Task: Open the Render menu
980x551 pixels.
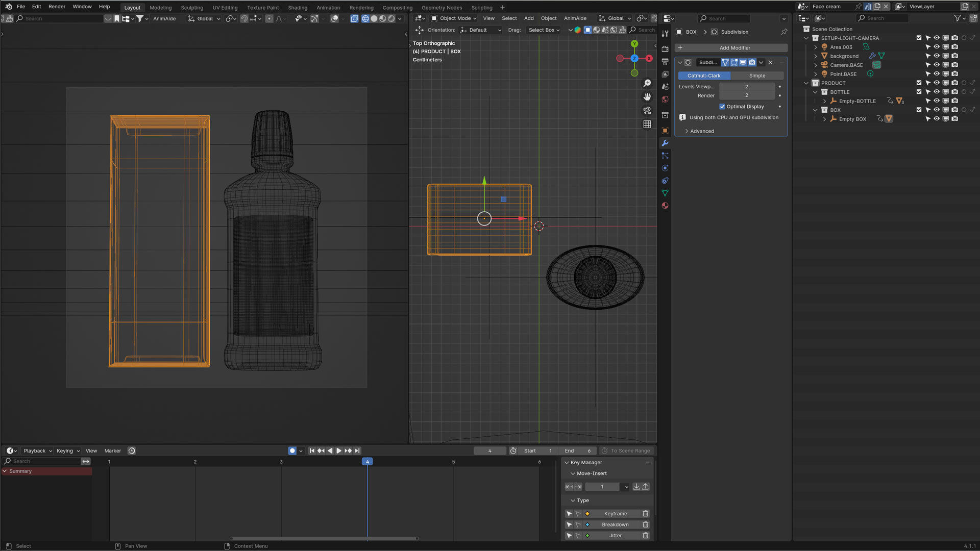Action: tap(57, 7)
